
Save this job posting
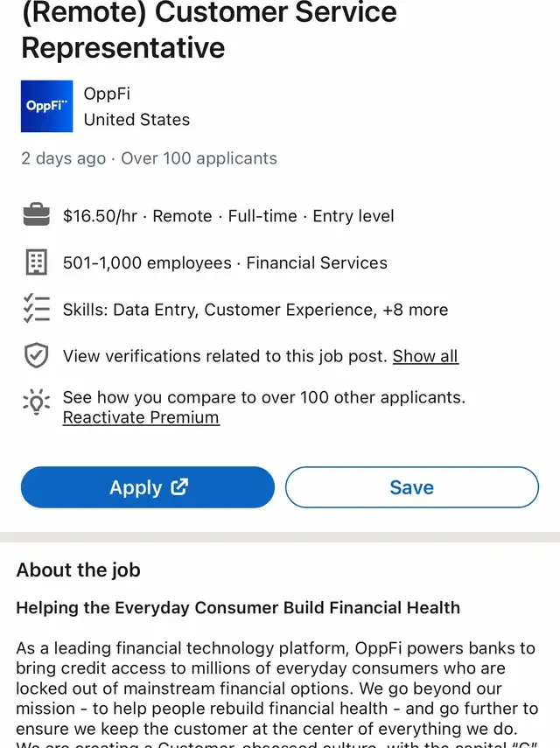pos(411,487)
